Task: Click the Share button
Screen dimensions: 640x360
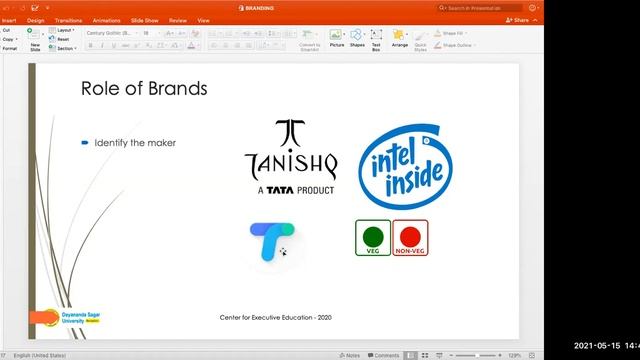Action: coord(518,20)
